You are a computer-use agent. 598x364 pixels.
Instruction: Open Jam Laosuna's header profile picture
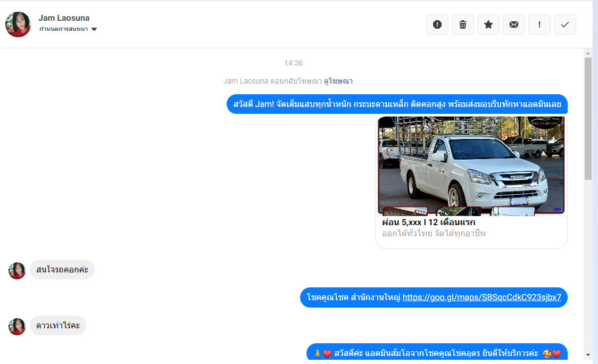18,24
